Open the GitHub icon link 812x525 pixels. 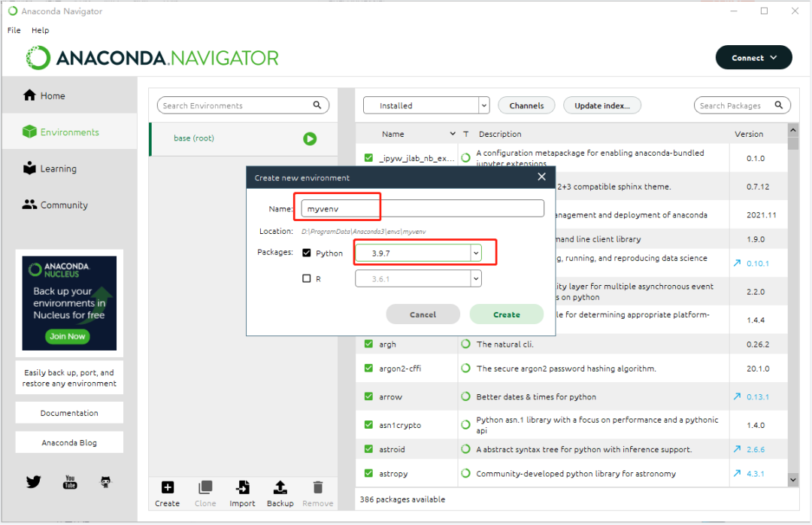[x=106, y=482]
